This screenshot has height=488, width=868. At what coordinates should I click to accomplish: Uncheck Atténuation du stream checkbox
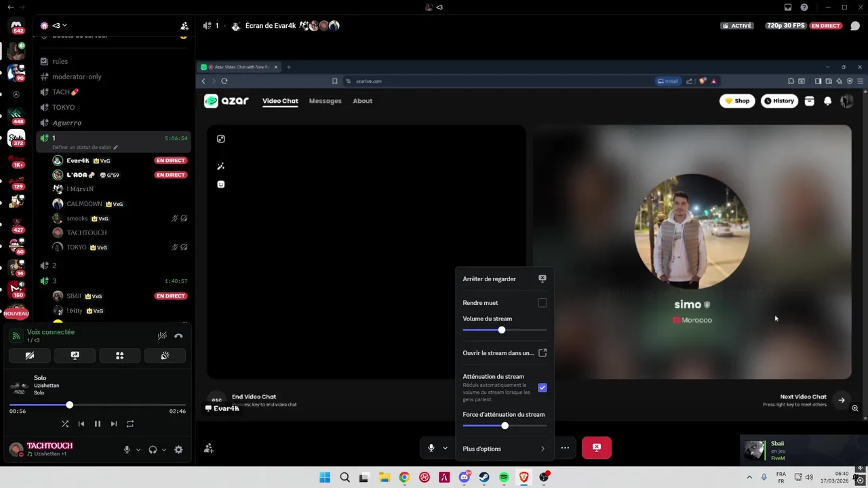542,388
